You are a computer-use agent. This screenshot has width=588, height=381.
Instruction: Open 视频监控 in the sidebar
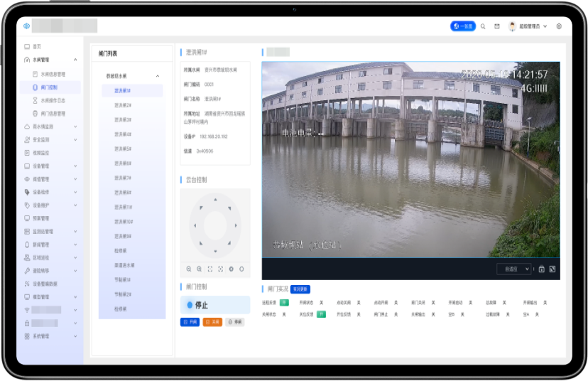[x=50, y=153]
